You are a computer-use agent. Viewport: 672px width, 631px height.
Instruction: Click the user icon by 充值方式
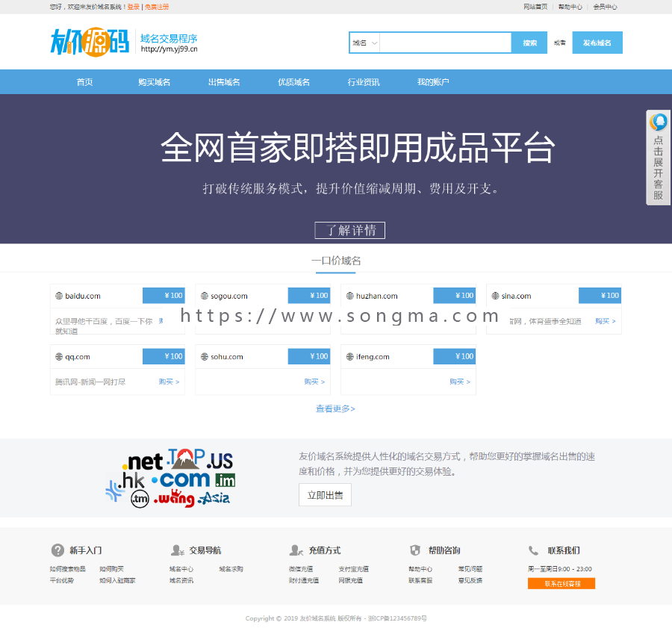pyautogui.click(x=296, y=550)
